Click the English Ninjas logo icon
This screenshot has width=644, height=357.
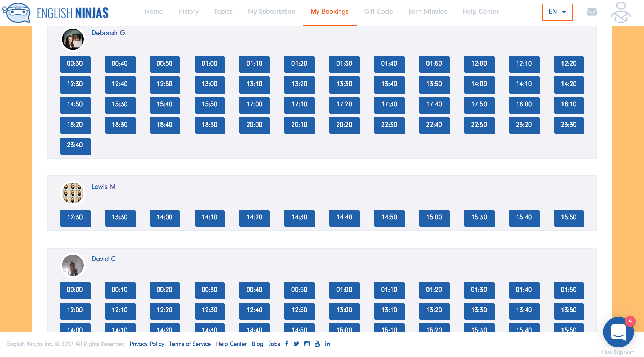[x=16, y=13]
